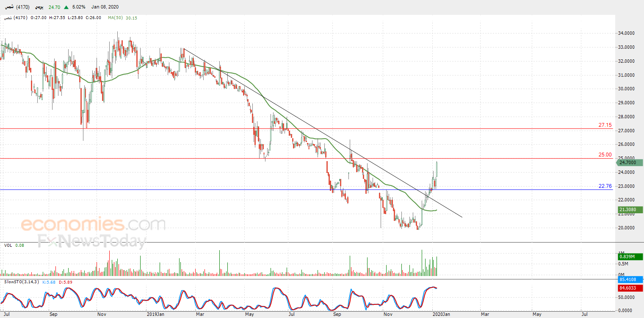This screenshot has width=644, height=318.
Task: Click the 2020Jan time axis label
Action: pos(441,314)
